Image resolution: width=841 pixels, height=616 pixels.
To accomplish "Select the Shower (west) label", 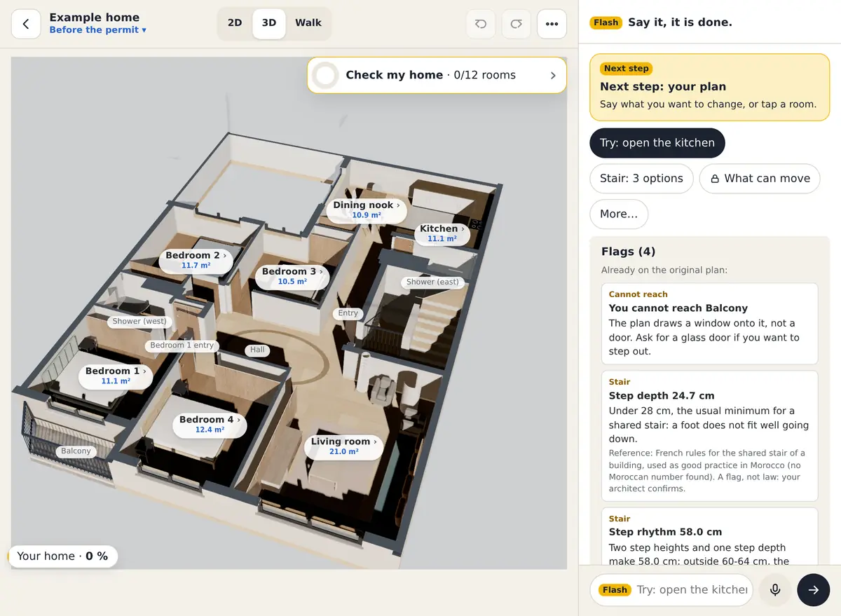I will click(139, 322).
